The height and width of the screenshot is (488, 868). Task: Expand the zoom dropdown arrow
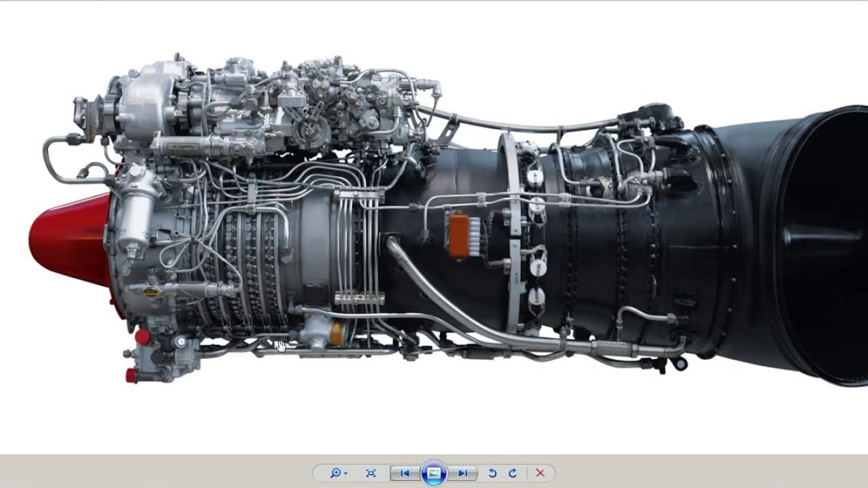point(346,474)
